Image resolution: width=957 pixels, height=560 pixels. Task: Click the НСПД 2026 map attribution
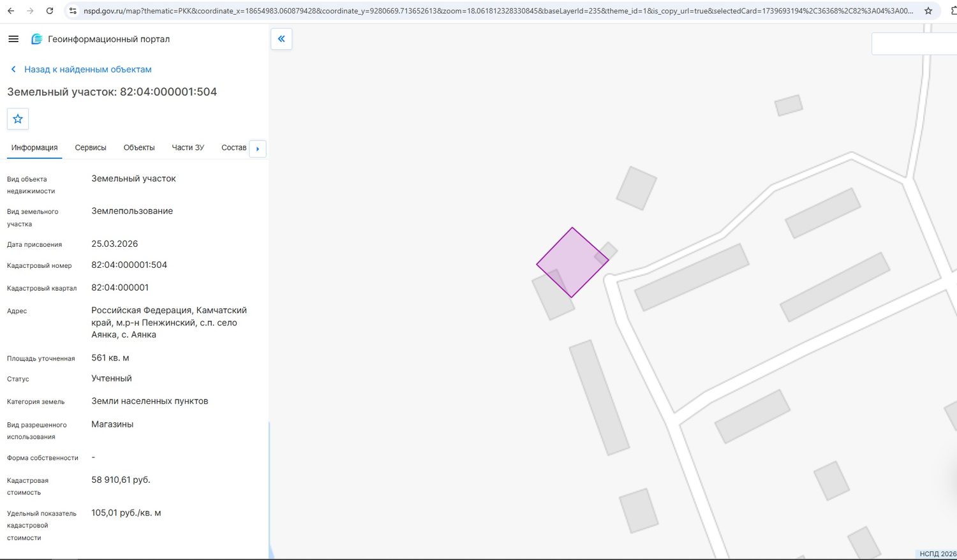pyautogui.click(x=938, y=554)
